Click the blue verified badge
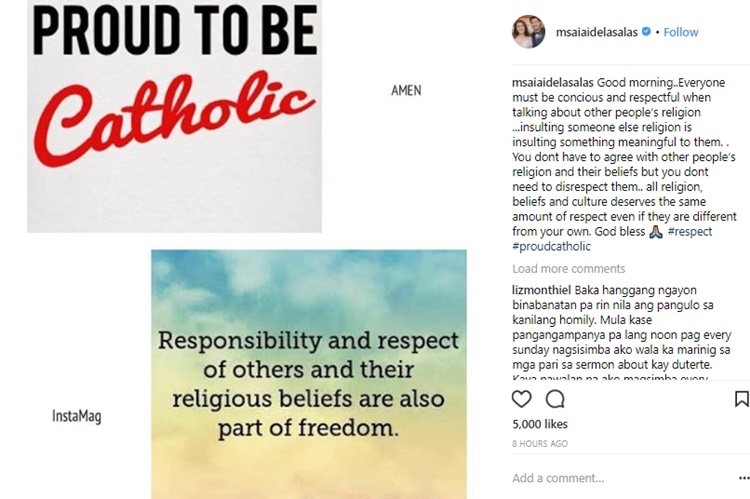This screenshot has height=499, width=750. (646, 32)
